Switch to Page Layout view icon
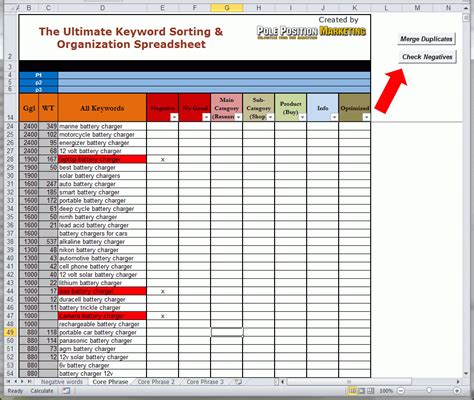The width and height of the screenshot is (474, 400). pos(361,391)
